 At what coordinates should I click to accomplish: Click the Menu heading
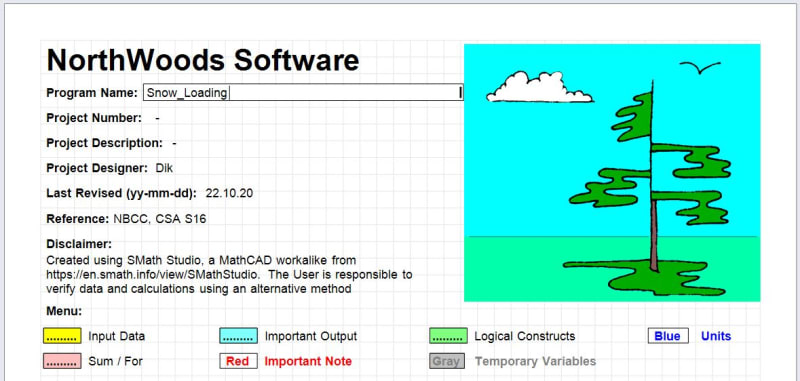click(x=64, y=311)
